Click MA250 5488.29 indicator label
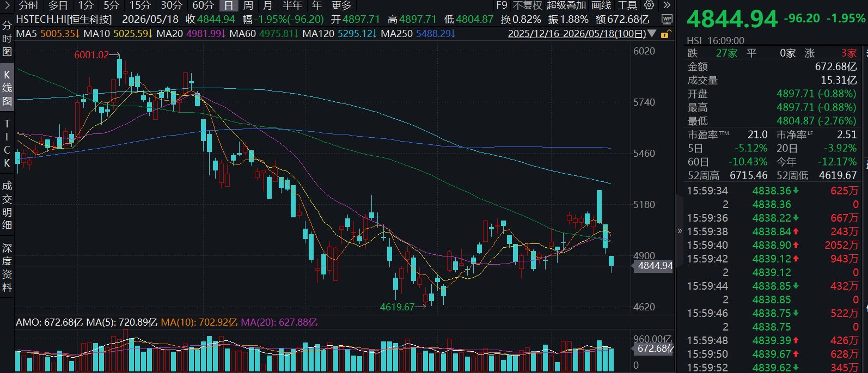The width and height of the screenshot is (868, 373). click(418, 34)
